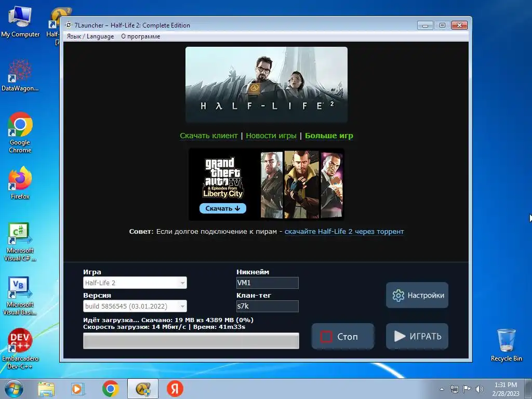This screenshot has height=399, width=532.
Task: Open Embarcadero Dev-C++ desktop shortcut
Action: coord(20,349)
